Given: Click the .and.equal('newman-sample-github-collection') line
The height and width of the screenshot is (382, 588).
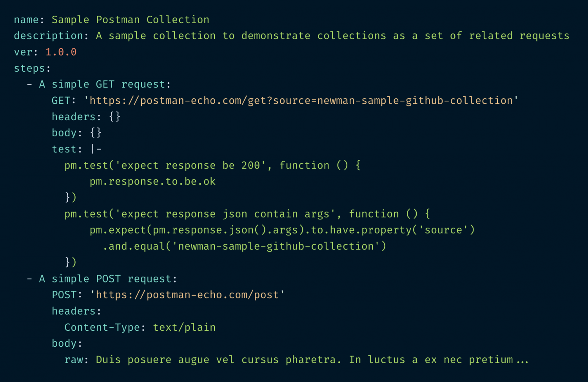Looking at the screenshot, I should [244, 246].
